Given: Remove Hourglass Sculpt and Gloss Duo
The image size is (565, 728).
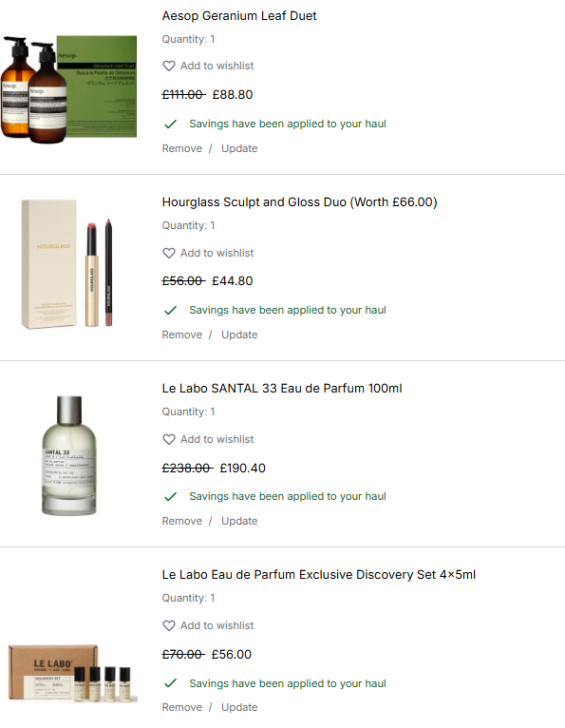Looking at the screenshot, I should 181,335.
